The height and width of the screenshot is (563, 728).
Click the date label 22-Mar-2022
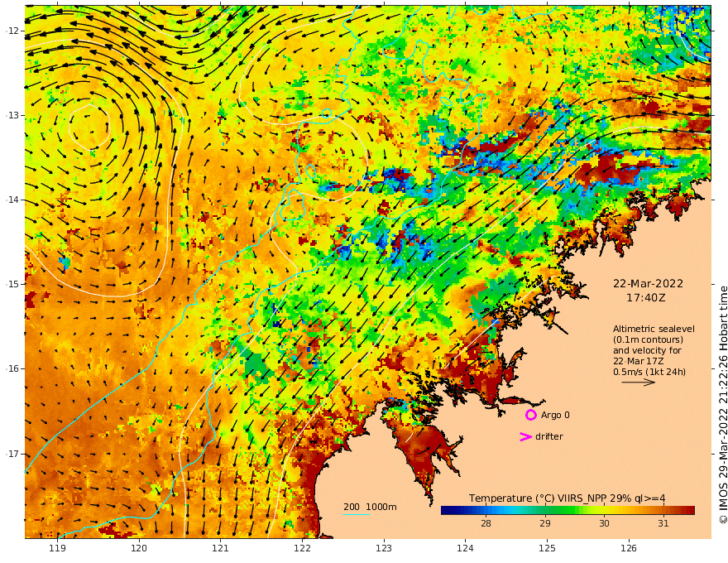(x=648, y=283)
